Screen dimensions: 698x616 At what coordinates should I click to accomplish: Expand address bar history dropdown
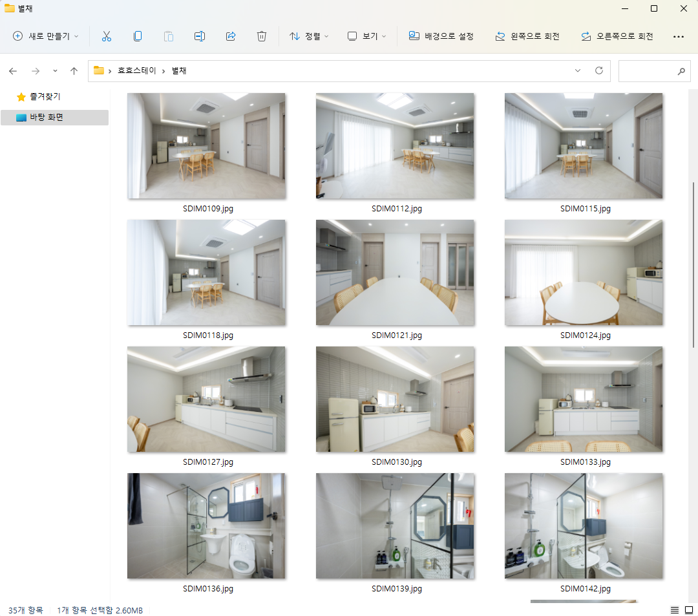click(578, 70)
